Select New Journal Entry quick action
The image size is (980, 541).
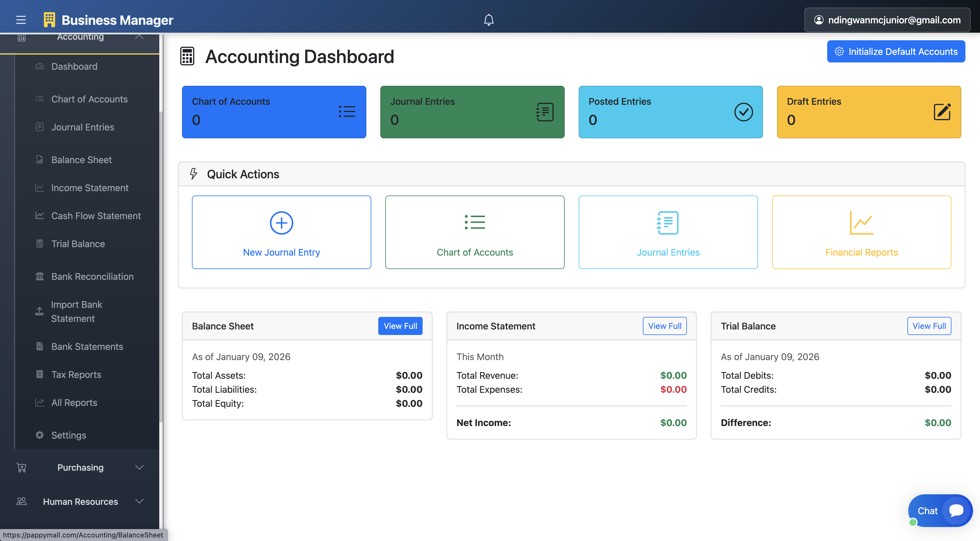point(281,232)
